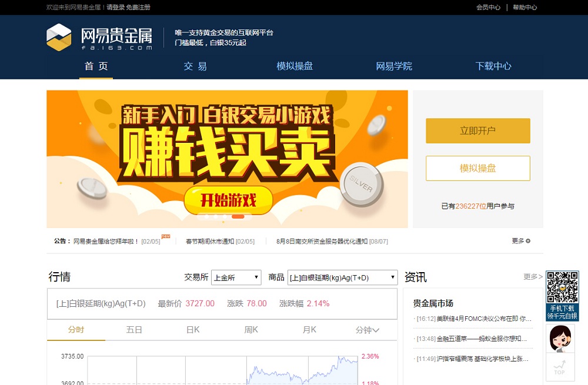Switch chart to 日K tab
The width and height of the screenshot is (588, 385).
pos(193,330)
